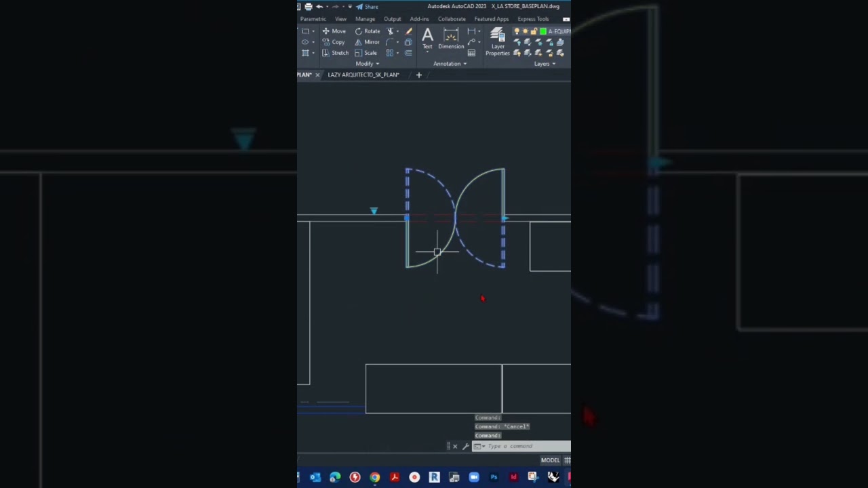
Task: Click the Fillet arc icon
Action: tap(390, 42)
